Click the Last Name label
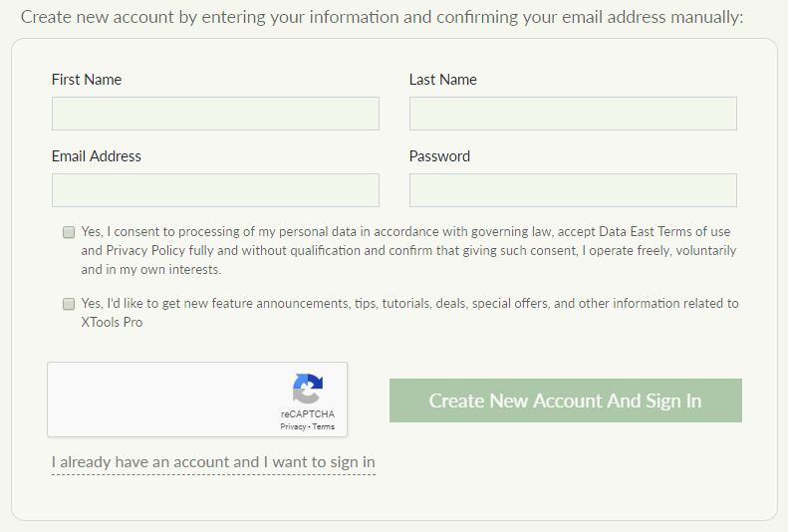 [x=442, y=80]
